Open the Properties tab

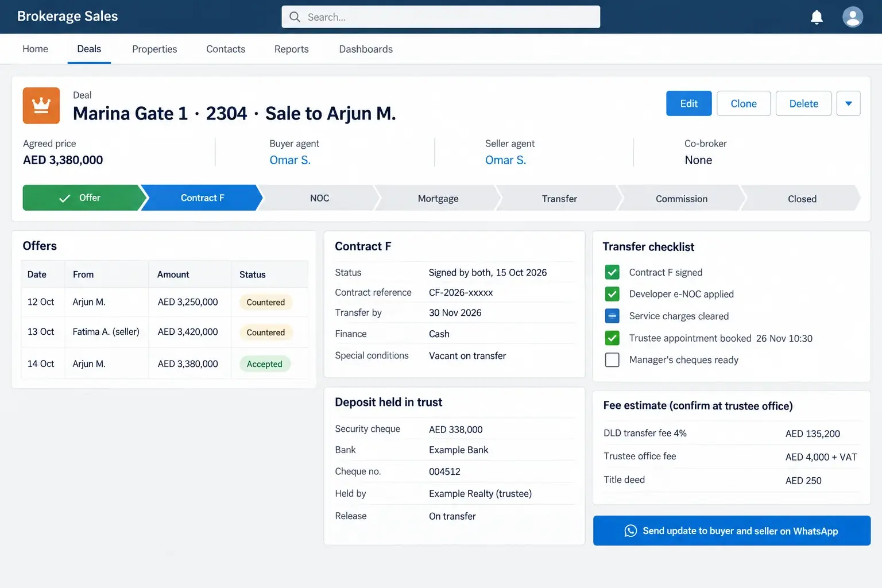point(154,49)
